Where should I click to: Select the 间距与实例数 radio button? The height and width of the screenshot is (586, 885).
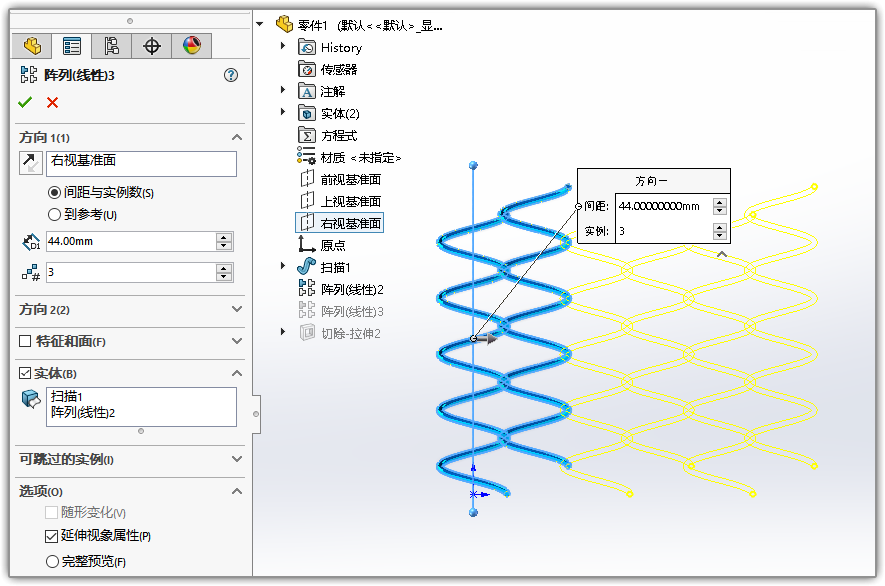tap(54, 192)
